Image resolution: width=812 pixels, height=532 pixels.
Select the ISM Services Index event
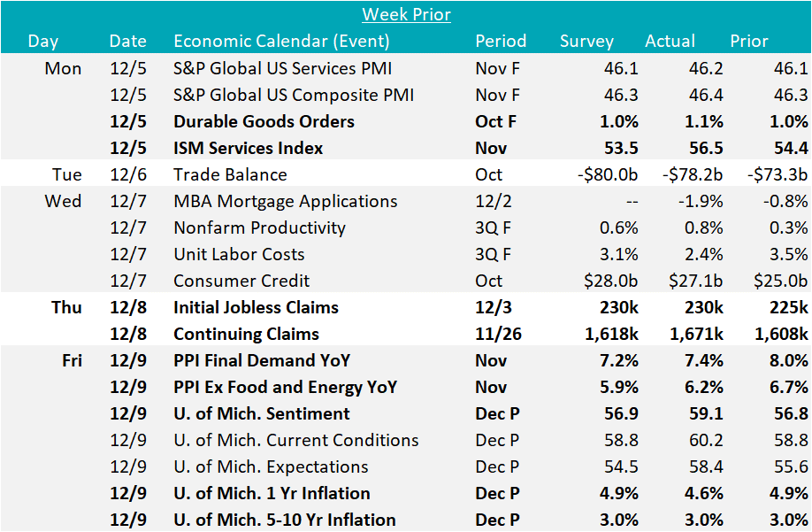pos(249,148)
